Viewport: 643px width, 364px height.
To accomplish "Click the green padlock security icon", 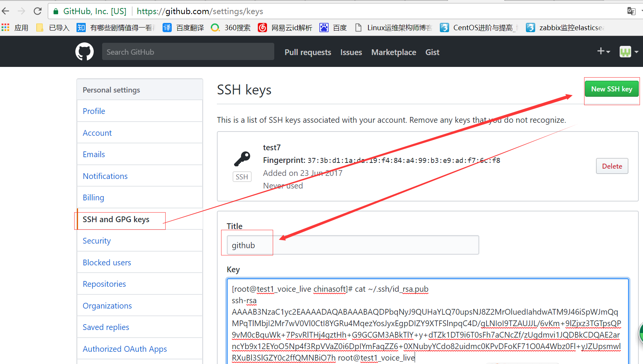I will pos(56,11).
